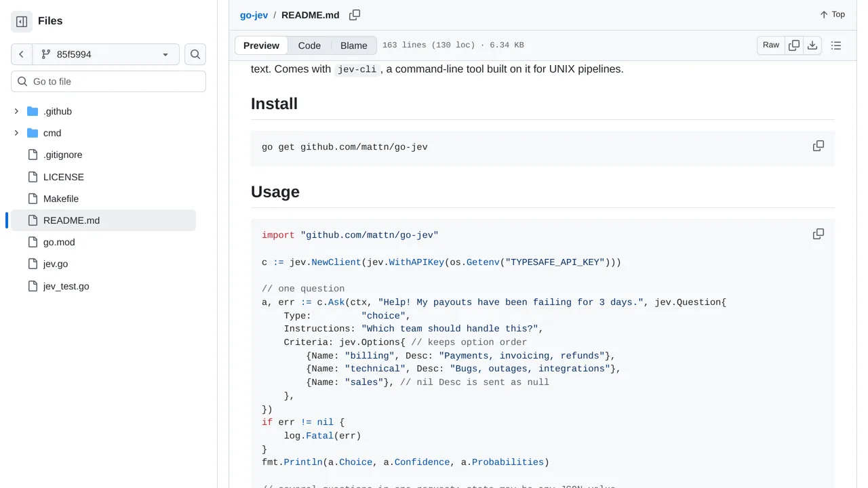This screenshot has width=868, height=488.
Task: Click the README.md breadcrumb filename
Action: pos(310,15)
